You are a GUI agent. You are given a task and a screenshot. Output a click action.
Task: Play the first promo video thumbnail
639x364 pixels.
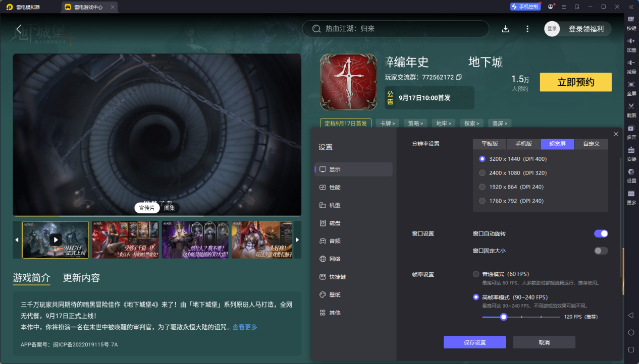pos(56,240)
